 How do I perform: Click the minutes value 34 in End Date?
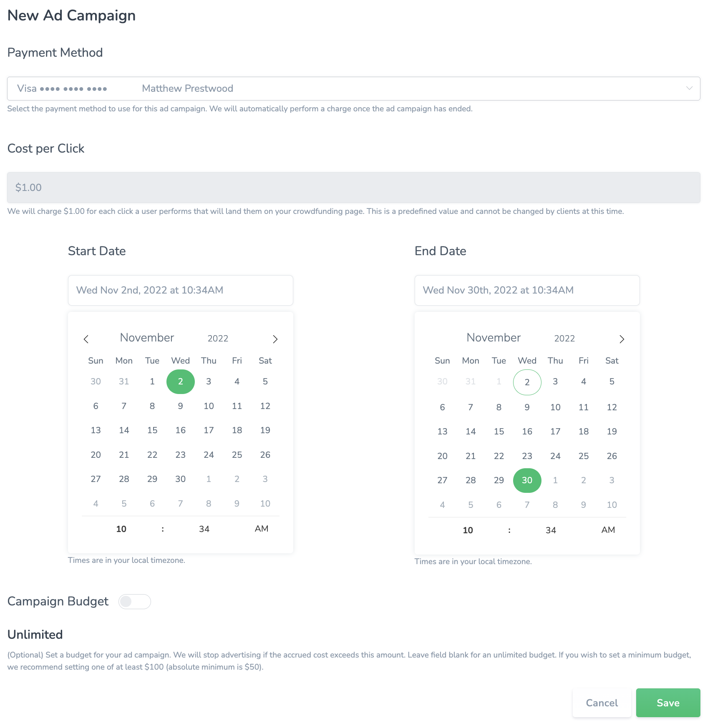click(x=551, y=530)
